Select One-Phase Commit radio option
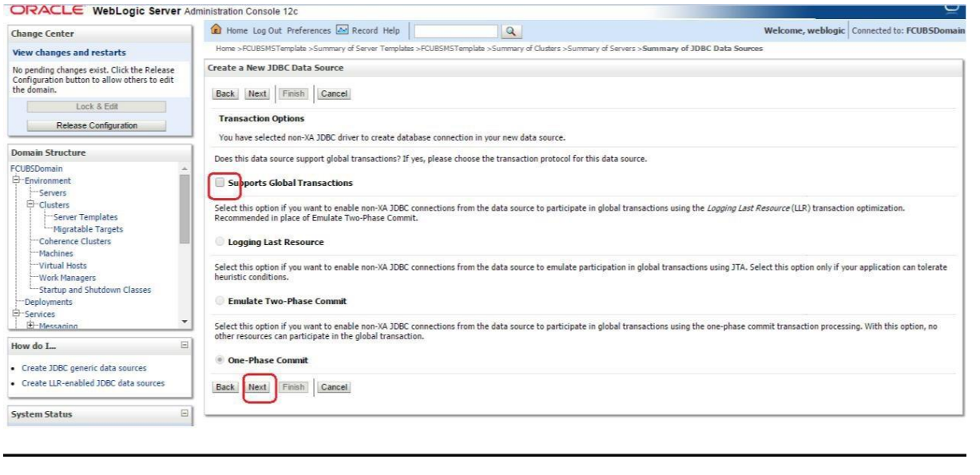Image resolution: width=980 pixels, height=475 pixels. [x=220, y=360]
